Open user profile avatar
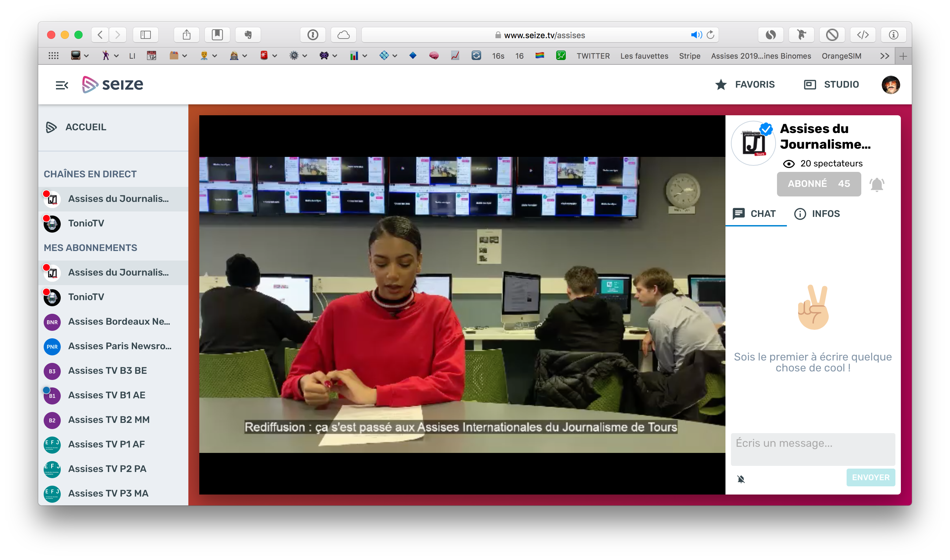The width and height of the screenshot is (950, 560). [x=890, y=85]
